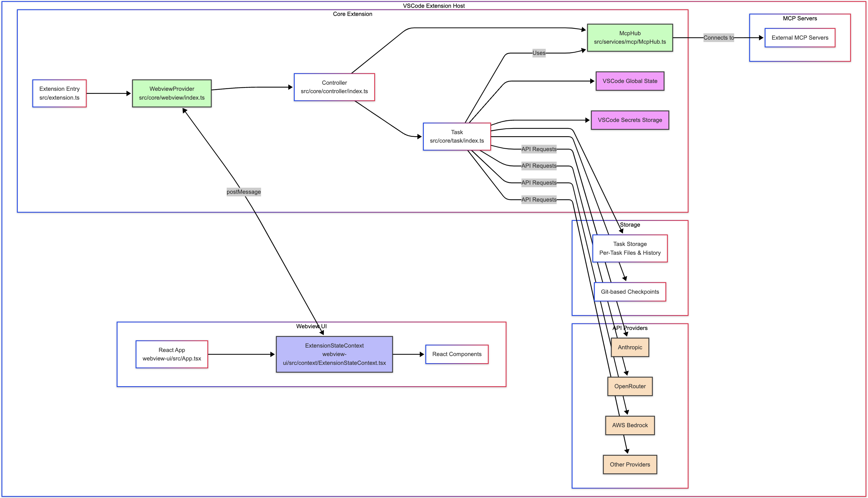Select the External MCP Servers node
The width and height of the screenshot is (868, 498).
tap(800, 38)
